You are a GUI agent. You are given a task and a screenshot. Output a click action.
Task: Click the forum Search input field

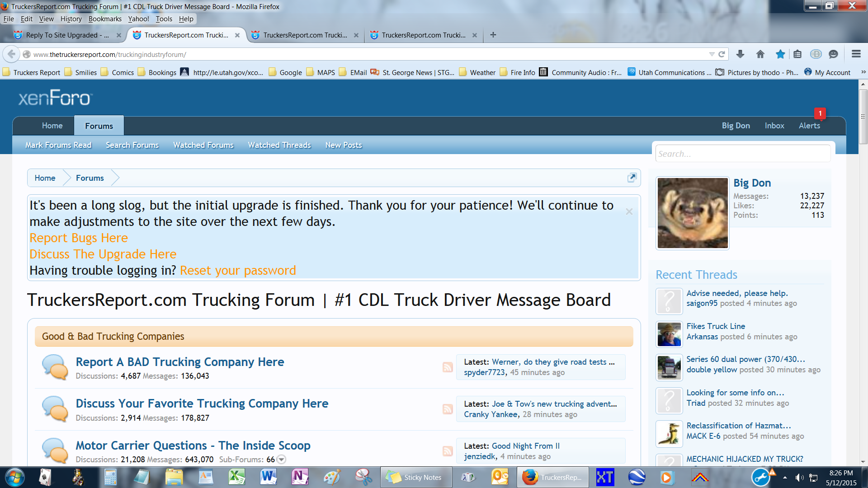(742, 154)
